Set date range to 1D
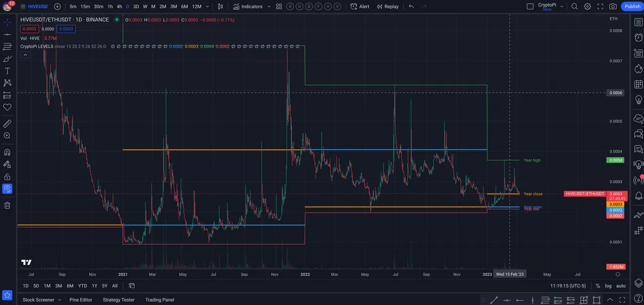Image resolution: width=644 pixels, height=305 pixels. (x=25, y=286)
